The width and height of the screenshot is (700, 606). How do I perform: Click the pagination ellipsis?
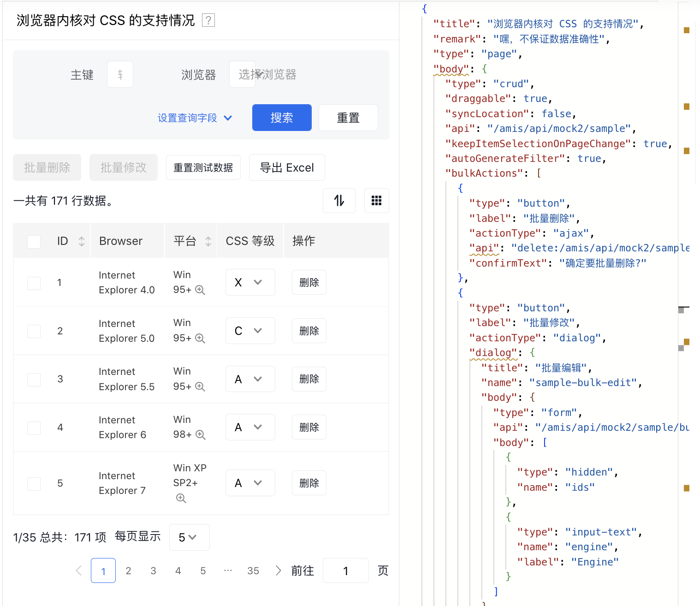click(x=228, y=571)
